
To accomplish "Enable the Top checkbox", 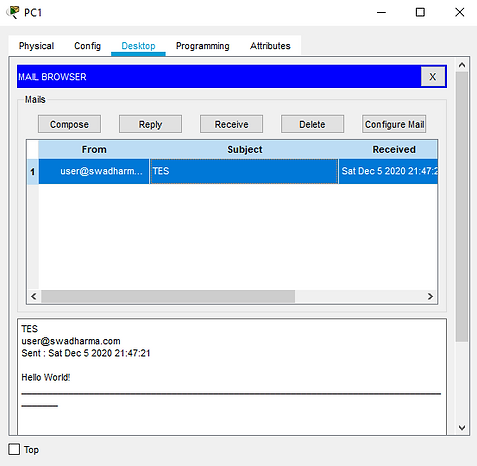I will point(14,449).
